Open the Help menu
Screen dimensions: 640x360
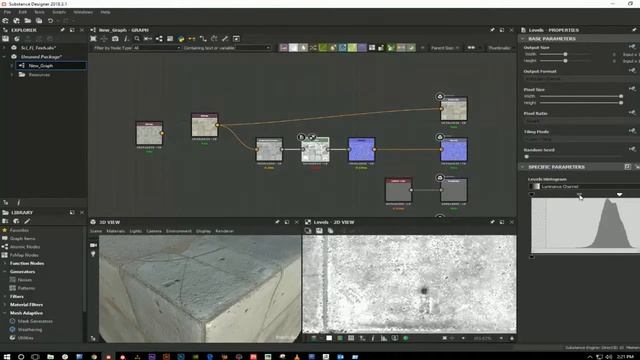coord(105,12)
